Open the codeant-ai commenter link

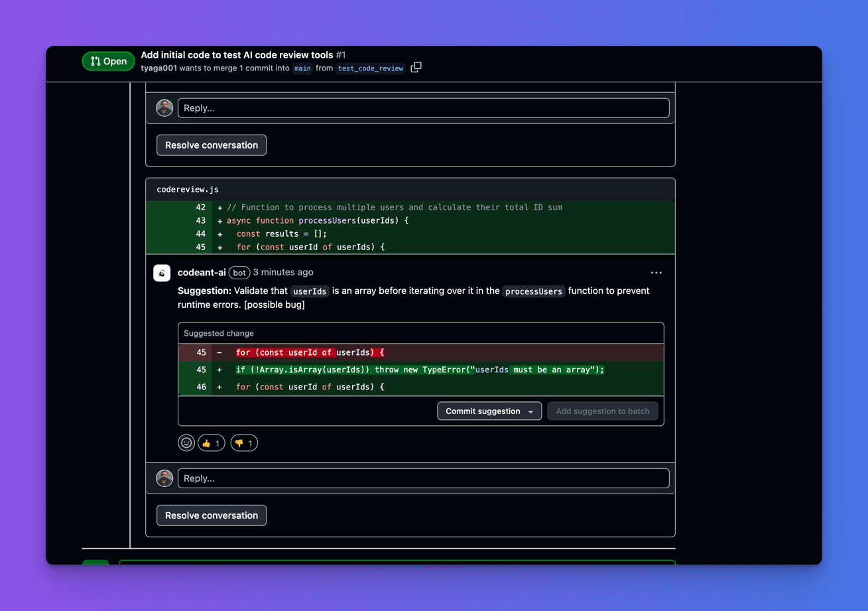[x=202, y=273]
